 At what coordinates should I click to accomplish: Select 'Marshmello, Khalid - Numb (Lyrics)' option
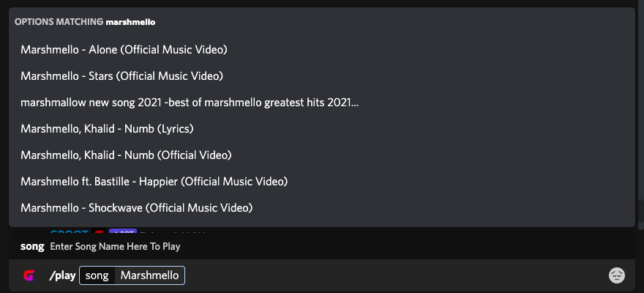pos(107,129)
